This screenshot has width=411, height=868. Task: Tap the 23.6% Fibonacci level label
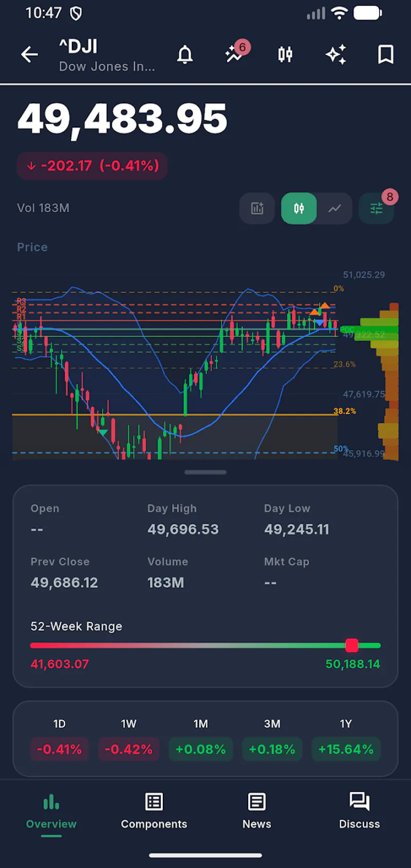click(x=344, y=364)
